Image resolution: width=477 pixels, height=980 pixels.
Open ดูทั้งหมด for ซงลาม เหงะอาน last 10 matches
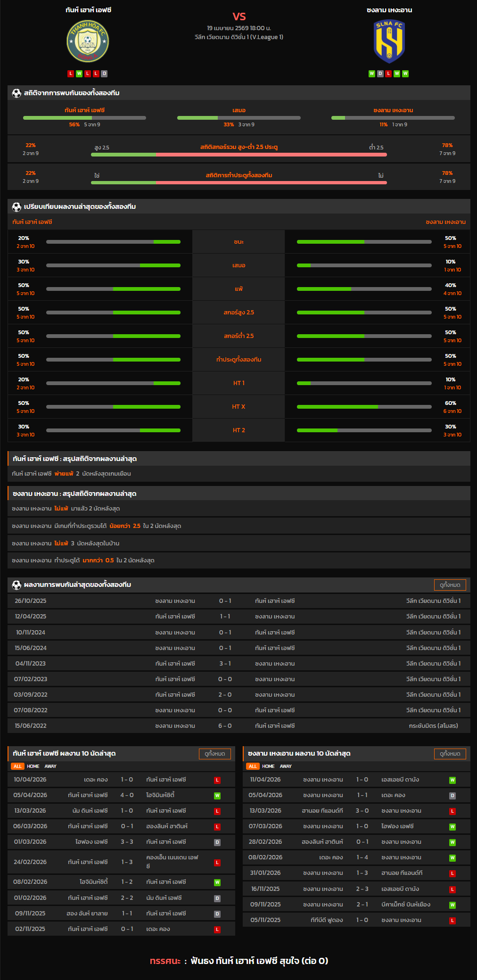coord(450,754)
